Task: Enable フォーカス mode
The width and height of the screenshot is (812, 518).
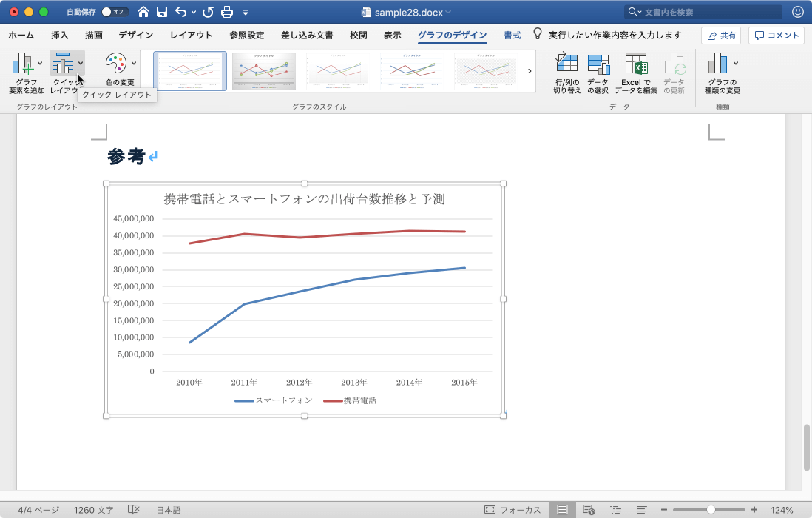Action: point(512,511)
